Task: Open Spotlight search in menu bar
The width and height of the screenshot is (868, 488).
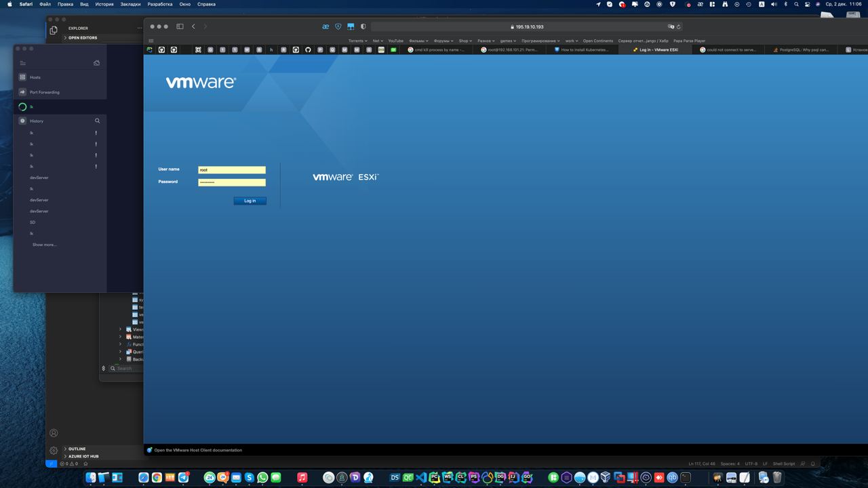Action: pyautogui.click(x=797, y=4)
